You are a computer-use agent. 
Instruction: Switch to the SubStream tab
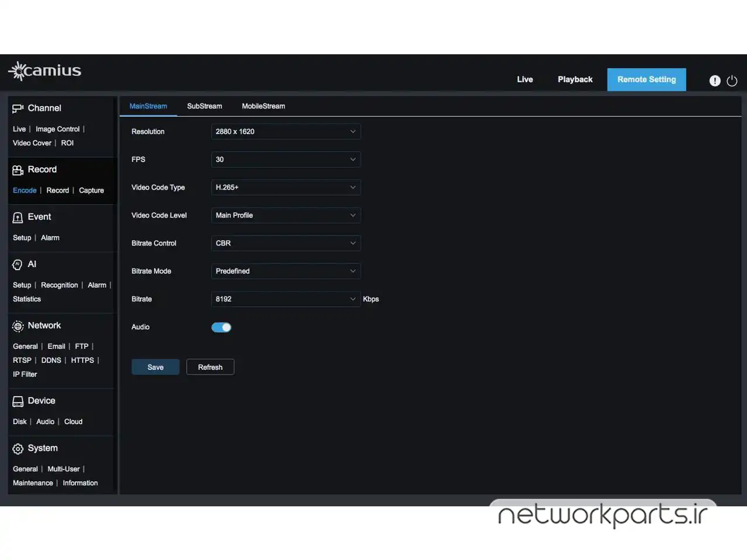(x=204, y=106)
